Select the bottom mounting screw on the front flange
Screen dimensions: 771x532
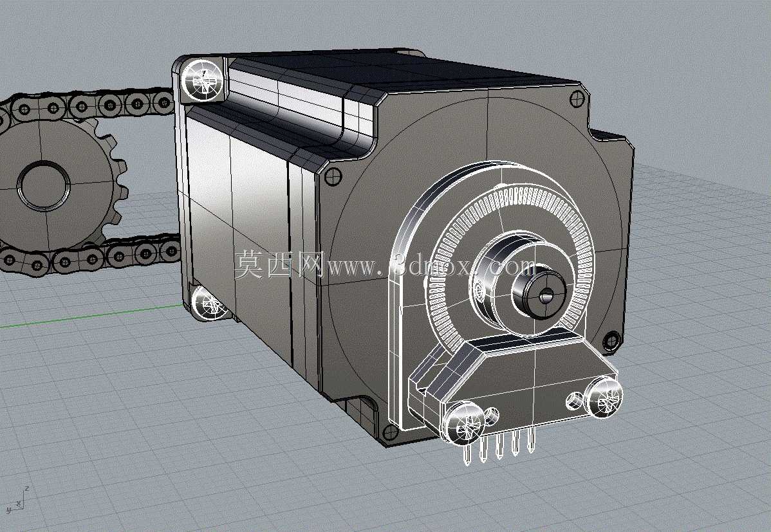210,302
